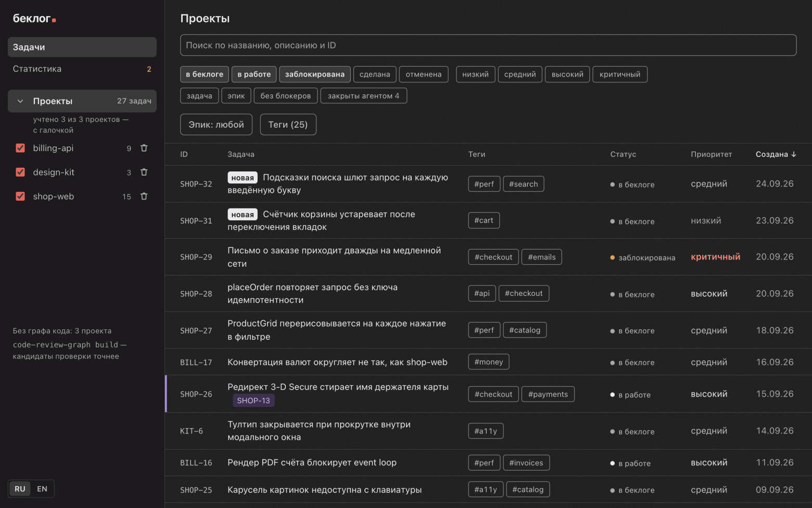Toggle the shop-web project checkbox
Image resolution: width=812 pixels, height=508 pixels.
pyautogui.click(x=20, y=196)
